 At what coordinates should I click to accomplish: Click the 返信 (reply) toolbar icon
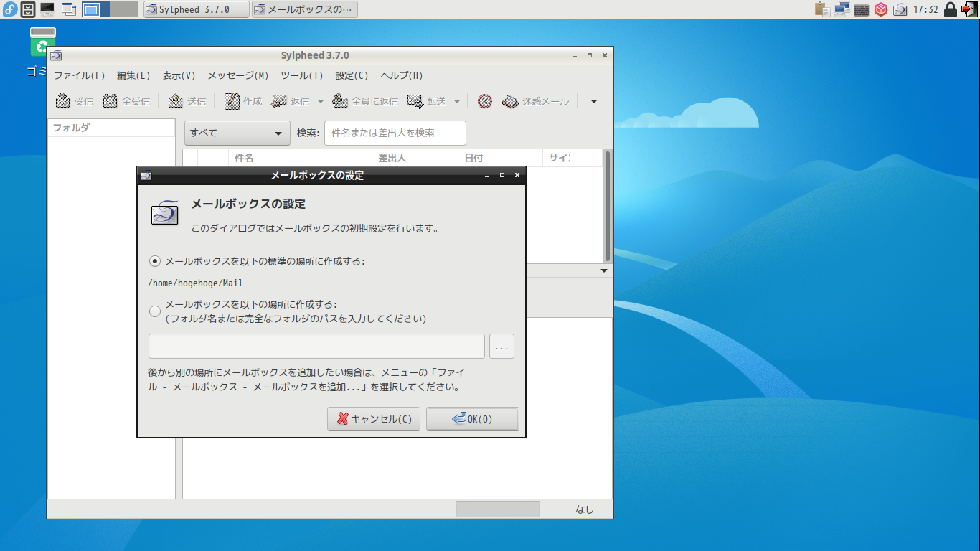point(279,101)
